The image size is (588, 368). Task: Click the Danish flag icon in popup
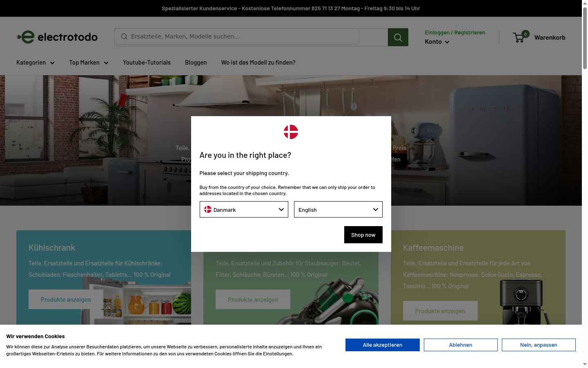point(291,132)
